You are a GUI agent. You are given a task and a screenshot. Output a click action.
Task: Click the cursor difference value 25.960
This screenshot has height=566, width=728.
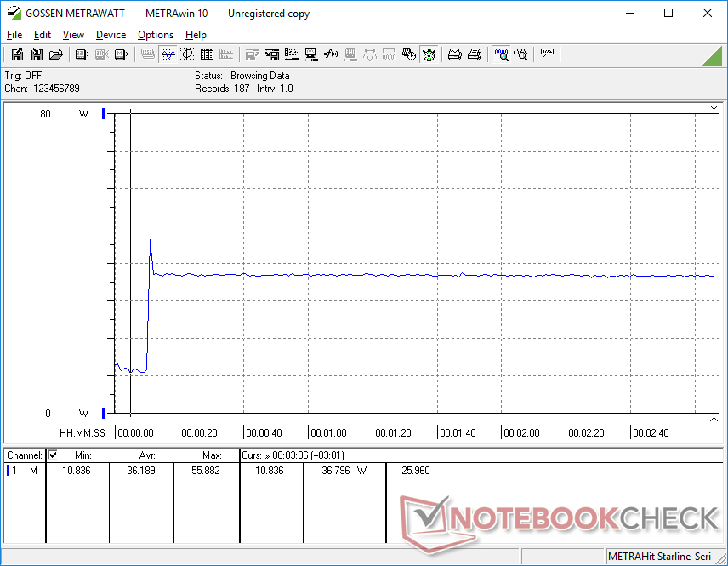416,471
